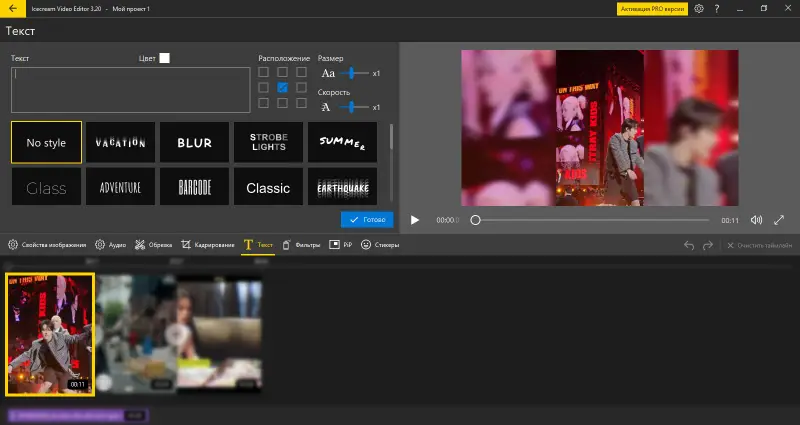
Task: Expand the preview to fullscreen
Action: pos(780,220)
